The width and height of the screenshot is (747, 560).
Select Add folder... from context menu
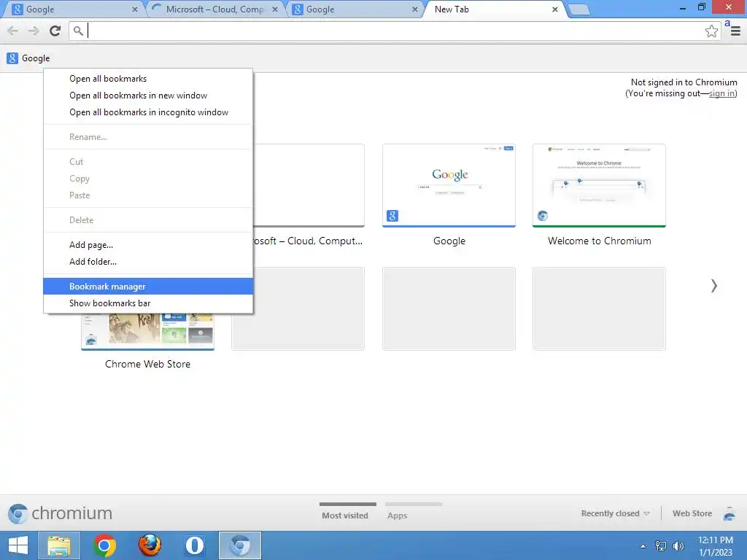147,262
